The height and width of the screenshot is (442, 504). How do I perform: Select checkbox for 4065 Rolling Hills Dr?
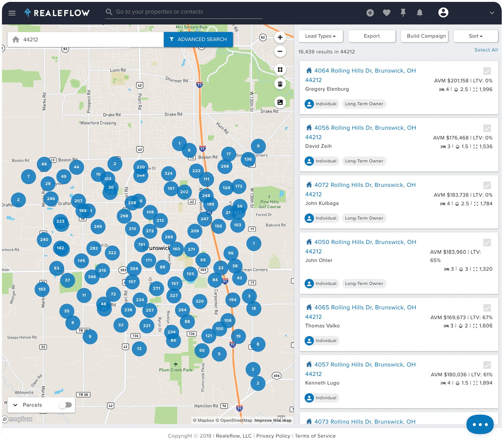tap(487, 308)
